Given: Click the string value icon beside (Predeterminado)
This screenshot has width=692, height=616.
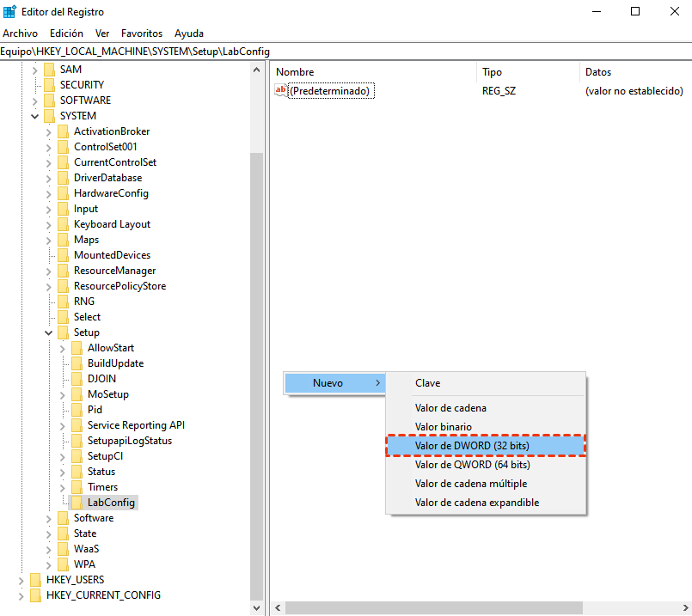Looking at the screenshot, I should click(x=280, y=90).
